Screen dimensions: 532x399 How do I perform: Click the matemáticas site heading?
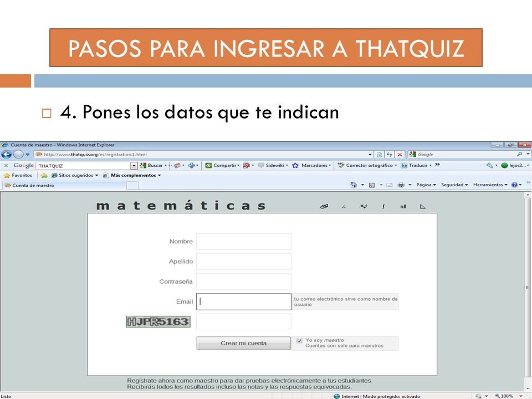coord(181,206)
